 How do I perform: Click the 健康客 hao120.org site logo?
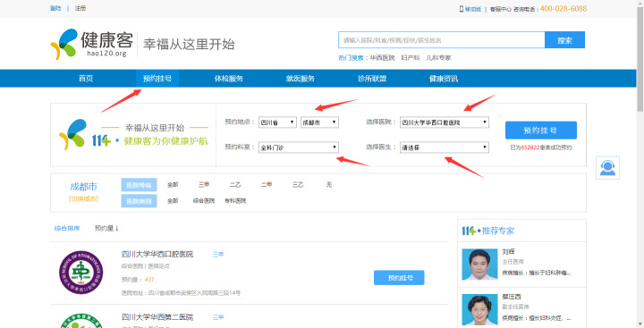[92, 44]
